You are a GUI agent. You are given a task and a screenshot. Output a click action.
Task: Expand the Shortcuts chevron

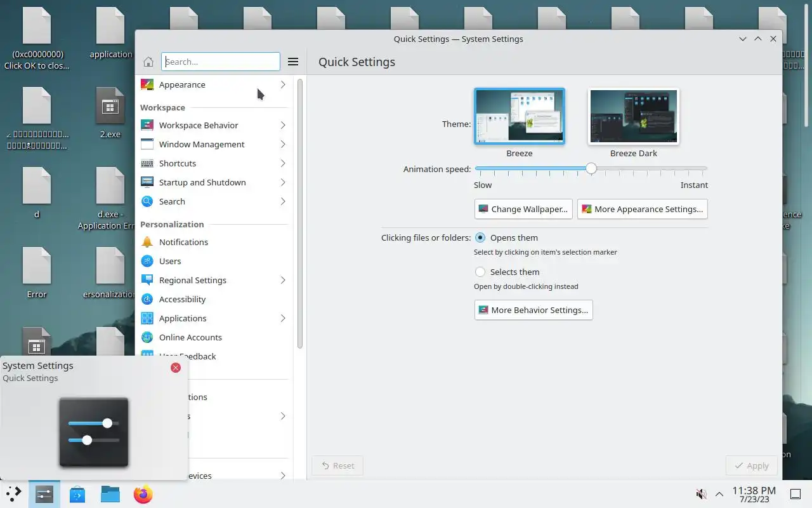[283, 163]
